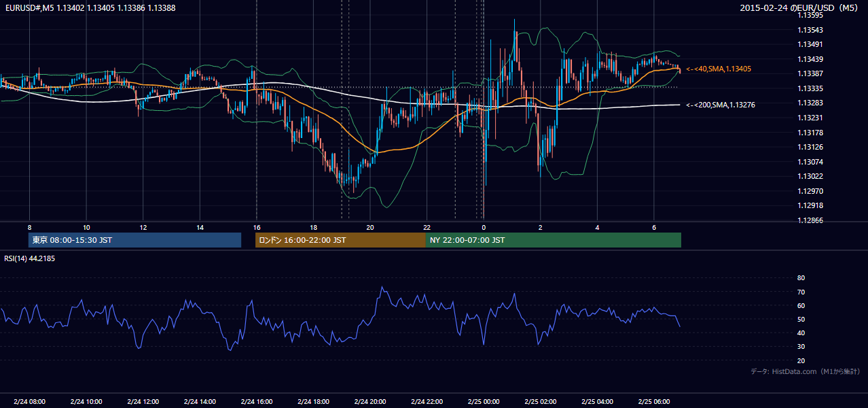Open the HistData.com data source credit
Image resolution: width=868 pixels, height=408 pixels.
805,371
